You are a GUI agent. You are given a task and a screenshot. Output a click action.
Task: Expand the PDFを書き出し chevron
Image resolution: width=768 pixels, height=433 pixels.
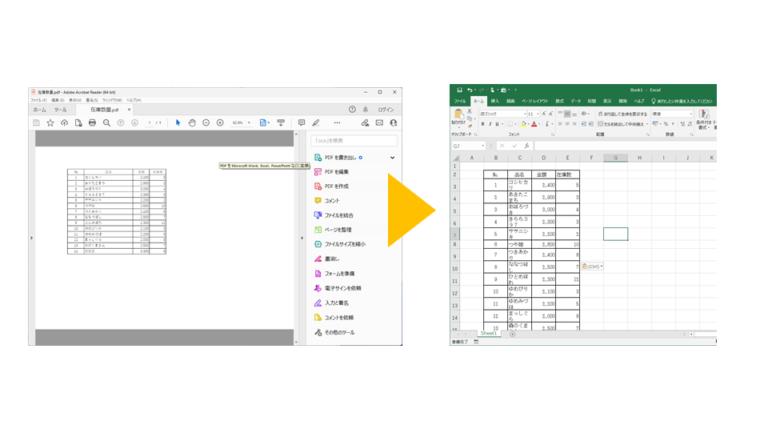392,158
